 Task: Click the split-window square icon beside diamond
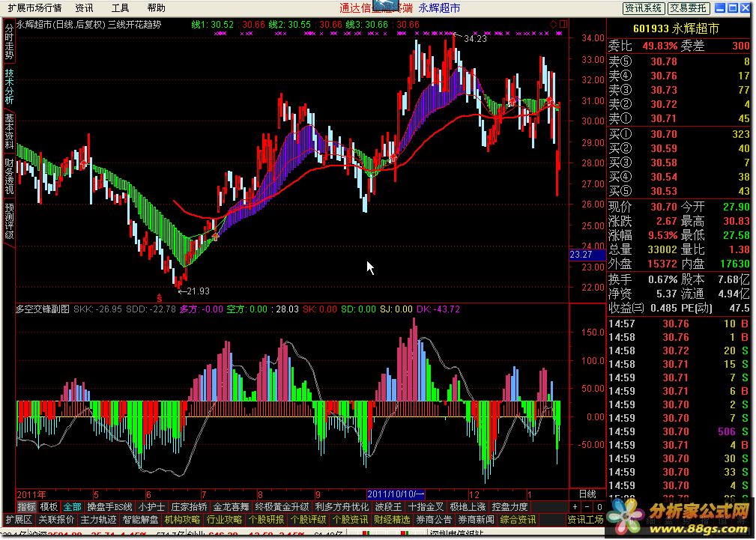[x=563, y=24]
